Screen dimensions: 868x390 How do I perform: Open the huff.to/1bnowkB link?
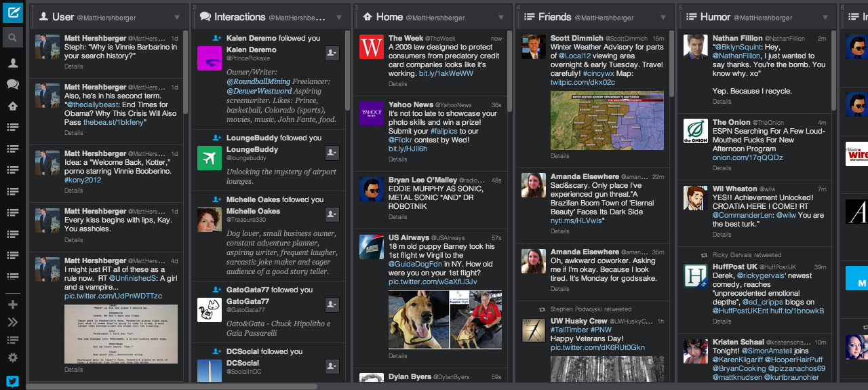coord(797,311)
